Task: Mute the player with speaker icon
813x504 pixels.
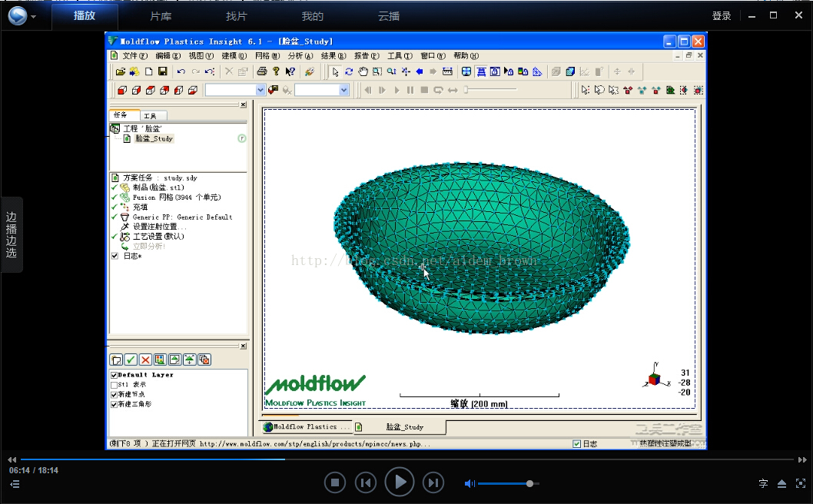Action: pos(470,484)
